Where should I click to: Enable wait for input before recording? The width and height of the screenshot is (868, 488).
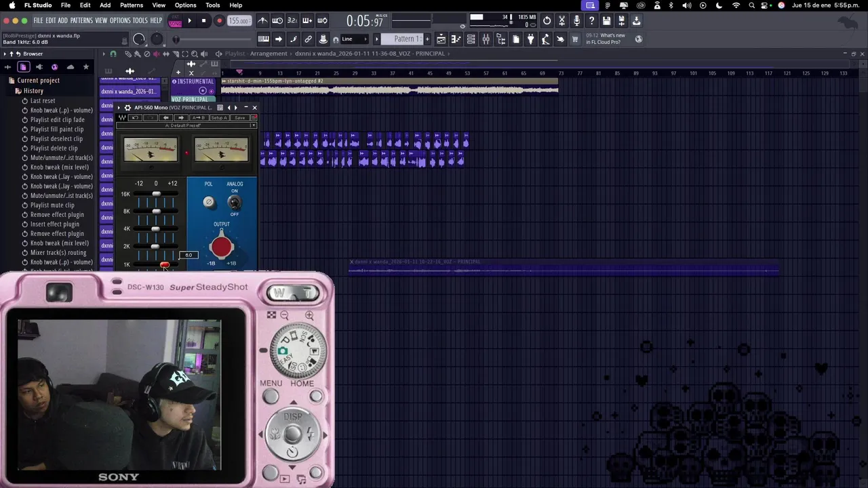click(x=277, y=21)
